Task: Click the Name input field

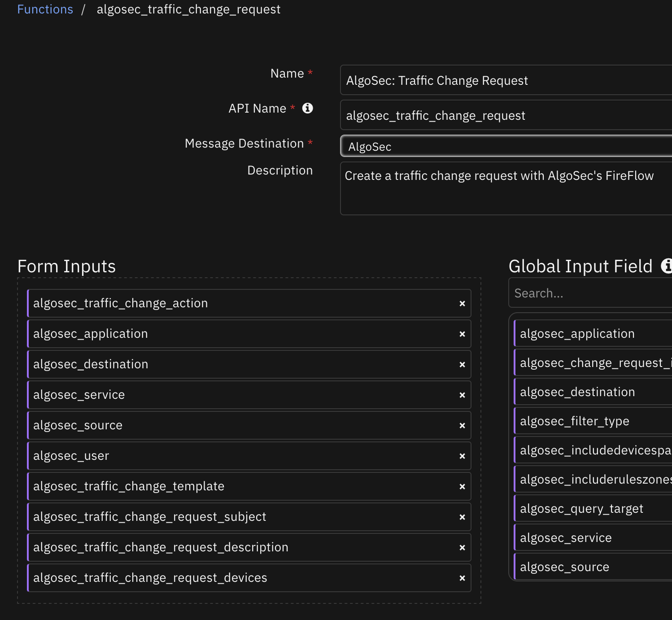Action: [506, 80]
